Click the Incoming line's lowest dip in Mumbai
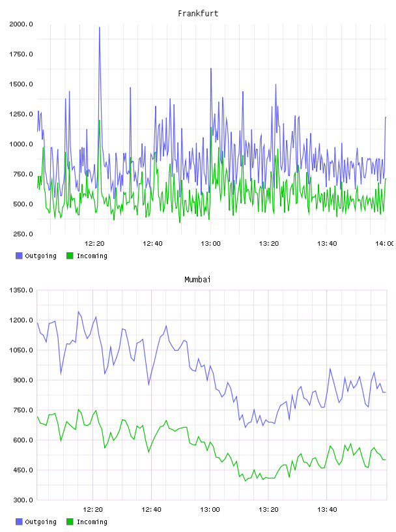The width and height of the screenshot is (396, 532). point(246,480)
